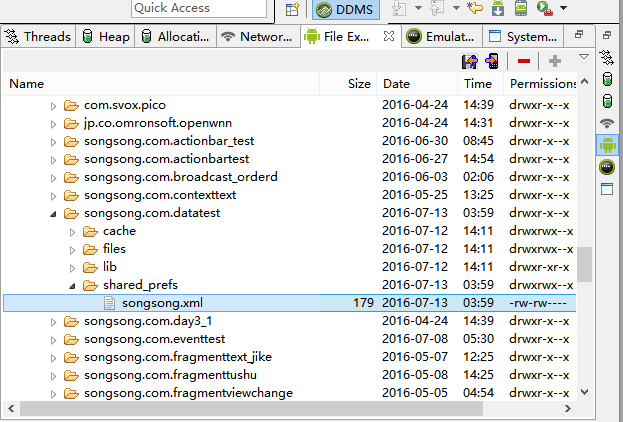The image size is (623, 422).
Task: Delete the selection with red minus icon
Action: click(x=524, y=61)
